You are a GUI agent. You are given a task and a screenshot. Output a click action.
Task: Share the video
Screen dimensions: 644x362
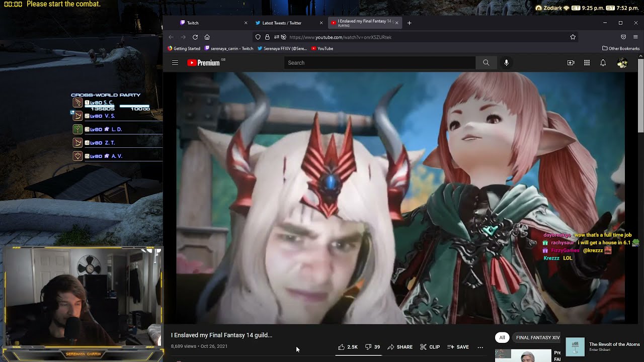pos(400,347)
